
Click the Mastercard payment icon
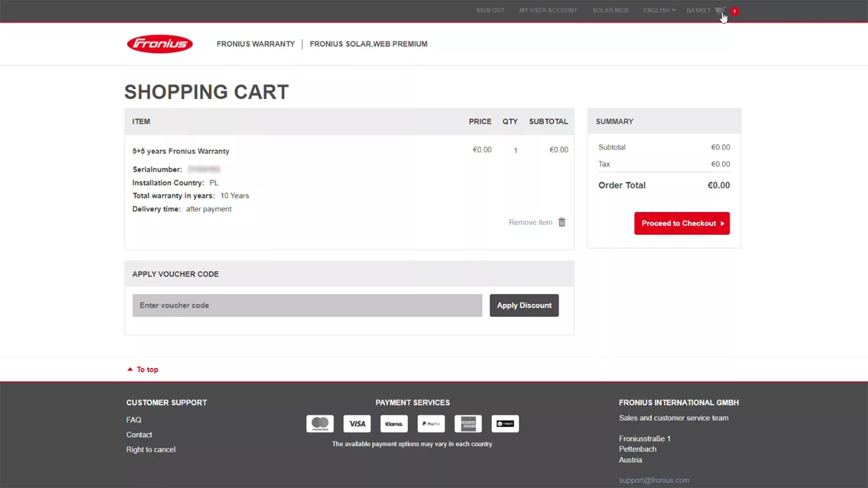(320, 424)
